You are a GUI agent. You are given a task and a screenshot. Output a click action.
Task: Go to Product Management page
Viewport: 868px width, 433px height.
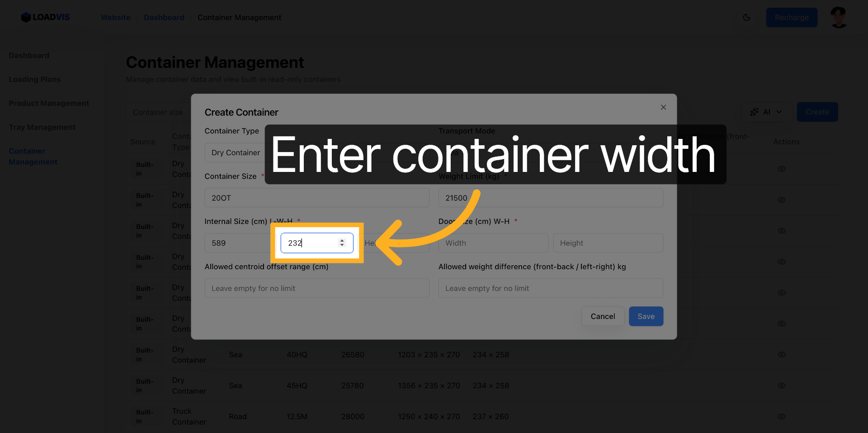pyautogui.click(x=49, y=103)
